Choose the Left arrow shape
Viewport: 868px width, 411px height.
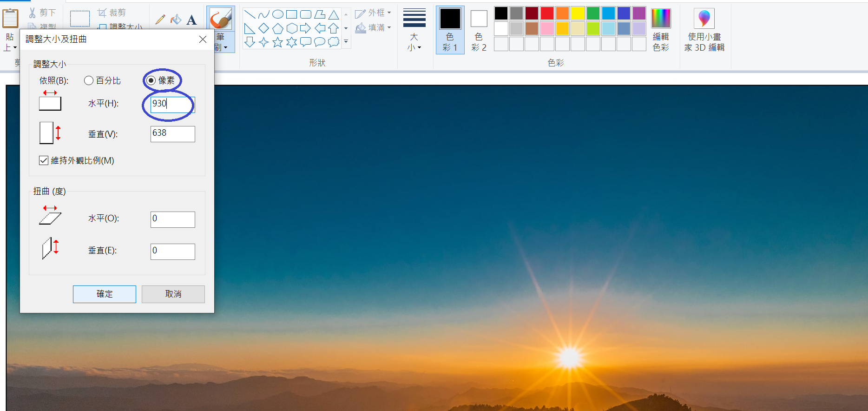point(320,28)
